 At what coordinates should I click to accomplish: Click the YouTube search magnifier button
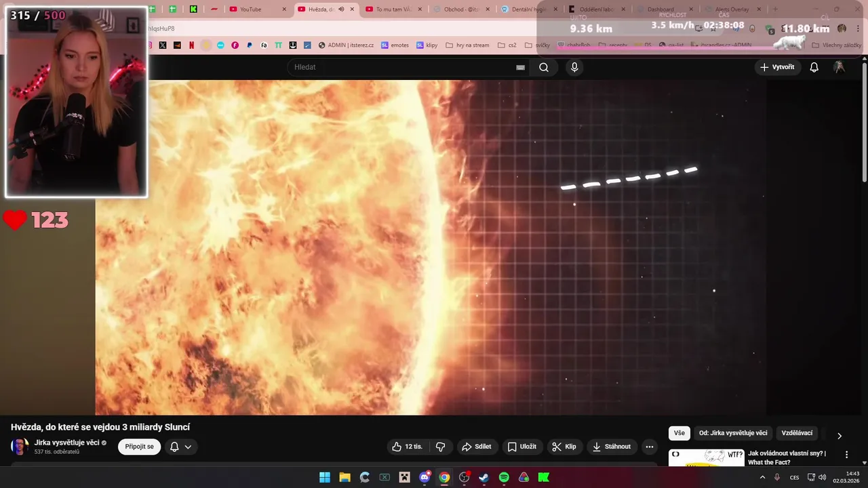(x=544, y=67)
